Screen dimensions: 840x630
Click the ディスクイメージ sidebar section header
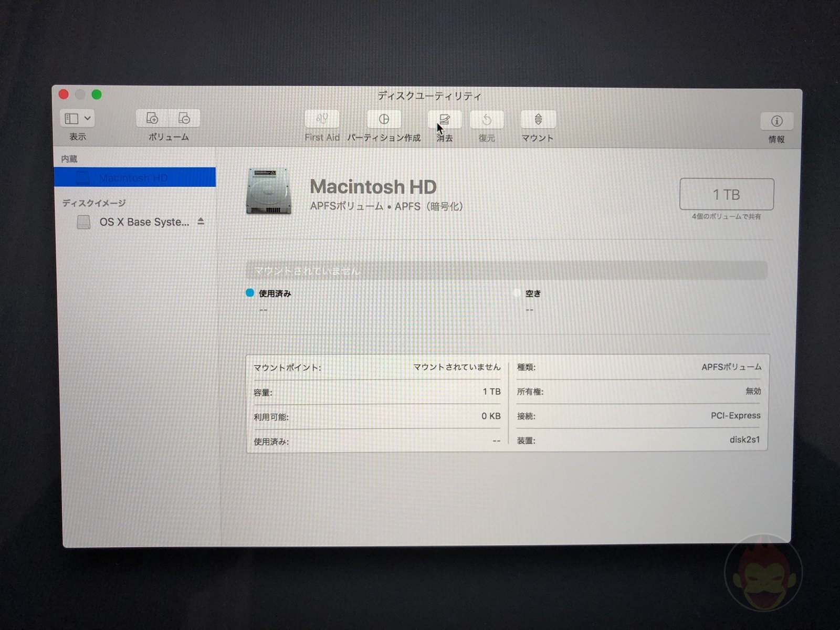tap(94, 203)
